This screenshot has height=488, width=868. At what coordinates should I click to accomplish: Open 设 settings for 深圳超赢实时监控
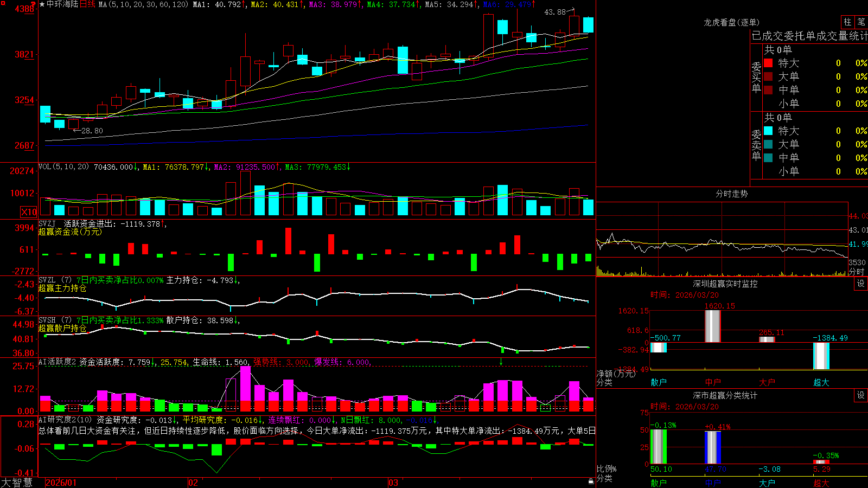(x=861, y=284)
